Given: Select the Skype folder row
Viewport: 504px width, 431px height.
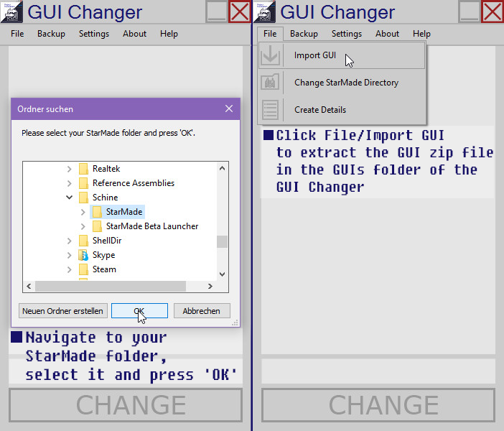Looking at the screenshot, I should pos(97,255).
